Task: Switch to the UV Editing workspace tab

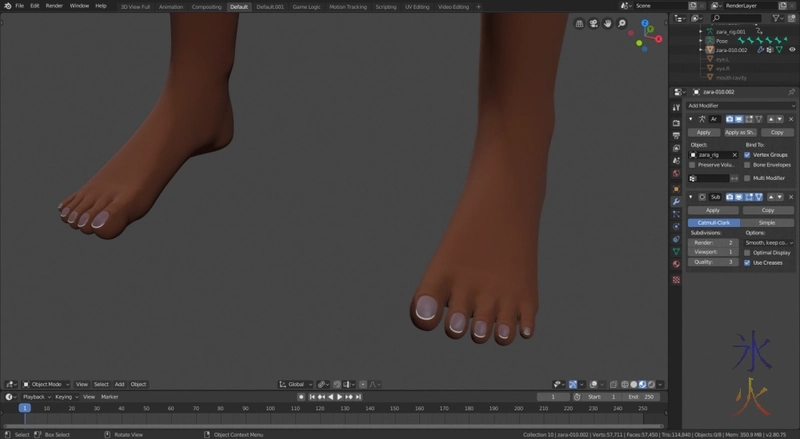Action: [416, 6]
